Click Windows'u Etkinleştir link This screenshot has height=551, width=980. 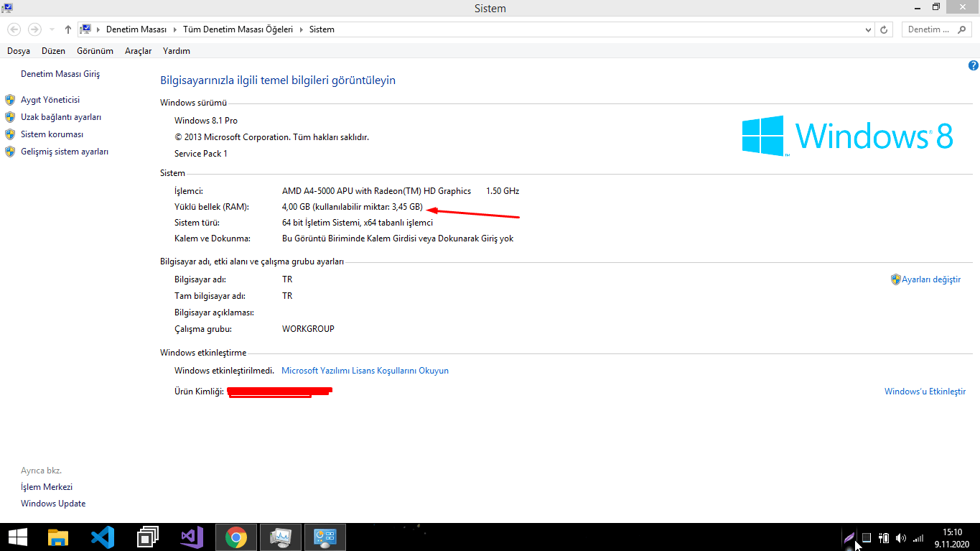pos(925,392)
